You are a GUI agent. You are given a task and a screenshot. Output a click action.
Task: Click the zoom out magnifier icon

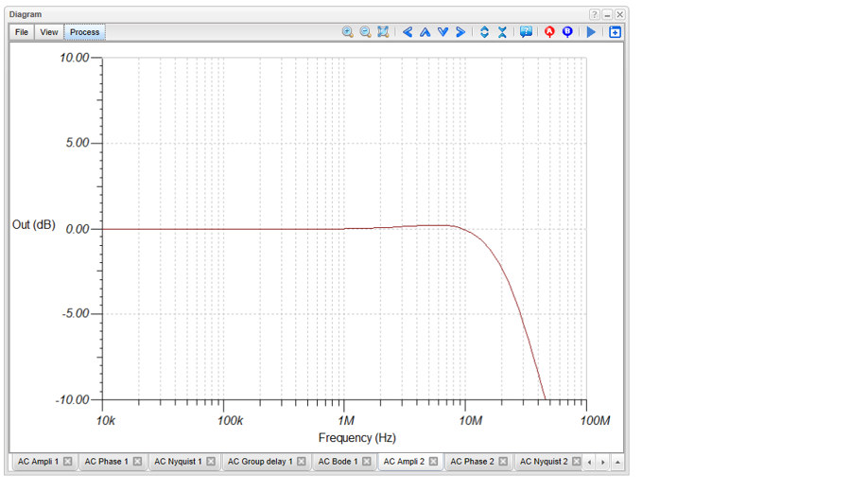point(365,32)
